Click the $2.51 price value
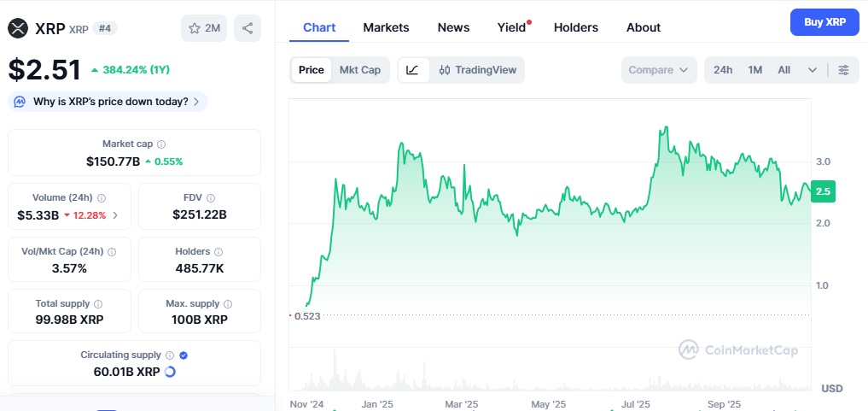868x411 pixels. point(44,70)
